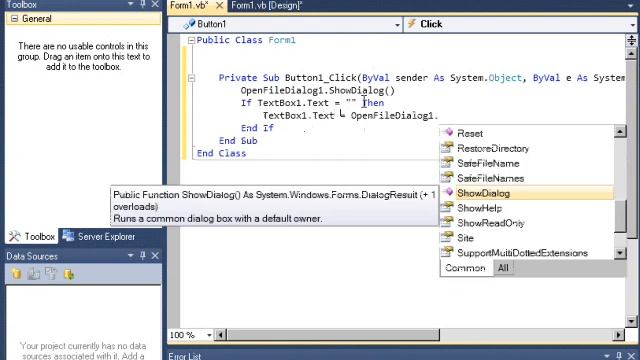
Task: Click the Server Explorer tab icon
Action: pyautogui.click(x=68, y=236)
